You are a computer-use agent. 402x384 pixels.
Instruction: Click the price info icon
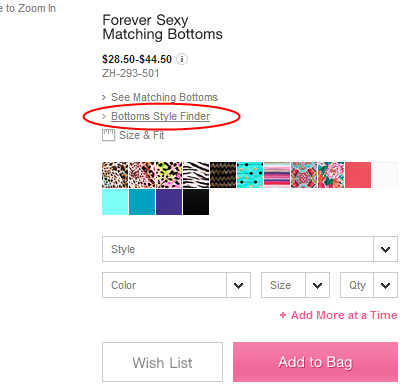182,59
